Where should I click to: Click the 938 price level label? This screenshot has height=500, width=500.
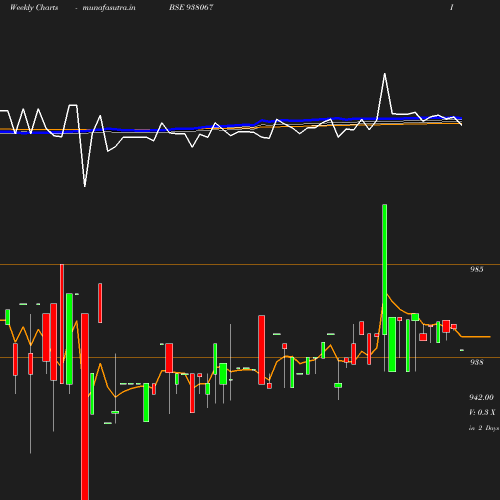click(477, 362)
